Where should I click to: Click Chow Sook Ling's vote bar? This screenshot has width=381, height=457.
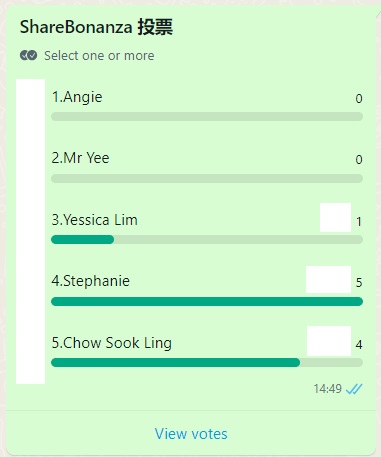[x=207, y=363]
